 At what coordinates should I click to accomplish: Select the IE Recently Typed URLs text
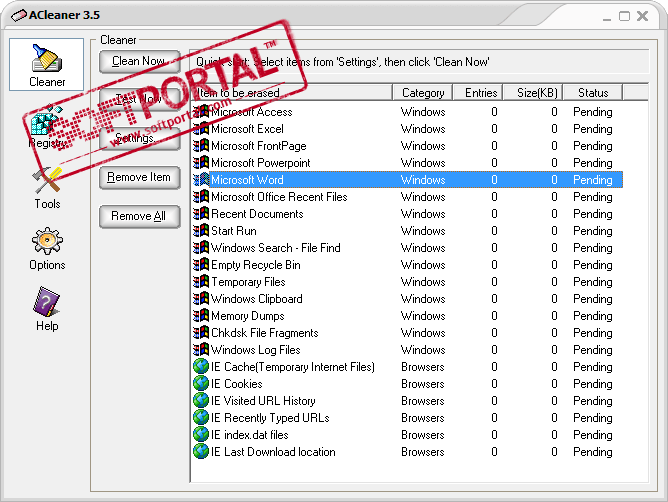tap(270, 418)
